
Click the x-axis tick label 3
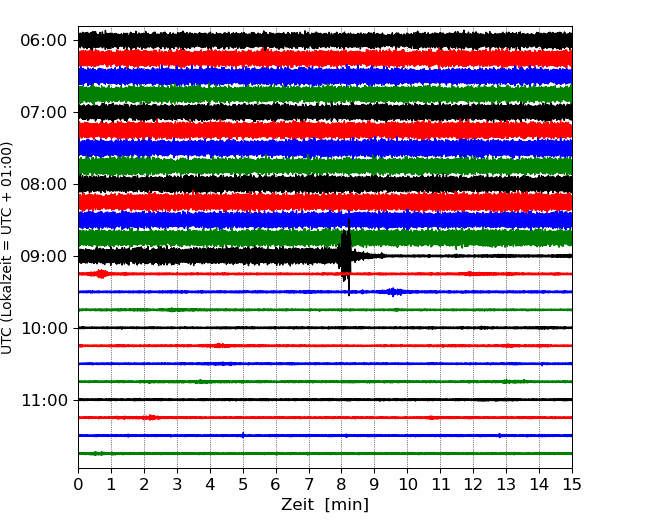177,484
